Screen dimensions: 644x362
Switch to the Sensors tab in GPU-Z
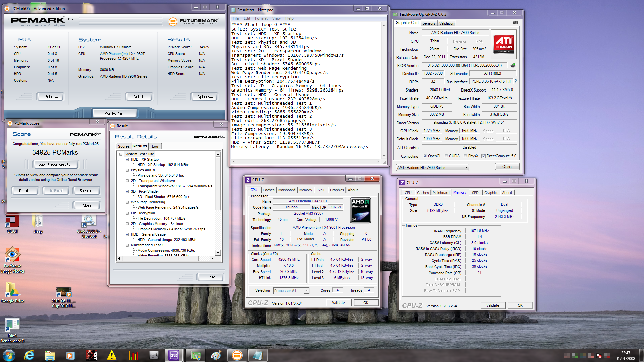pyautogui.click(x=429, y=23)
